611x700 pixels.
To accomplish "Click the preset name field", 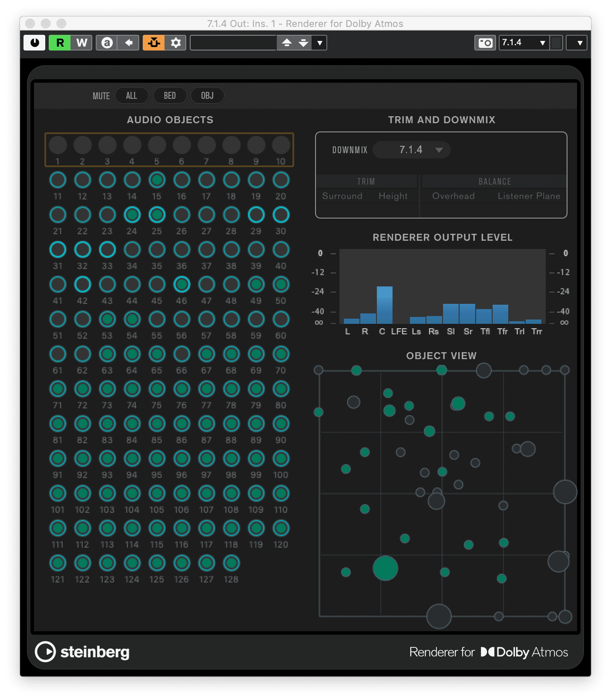I will click(x=234, y=43).
